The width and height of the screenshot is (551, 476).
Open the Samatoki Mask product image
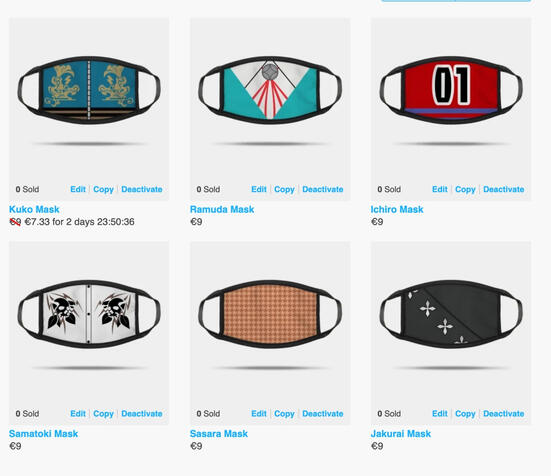pos(89,314)
